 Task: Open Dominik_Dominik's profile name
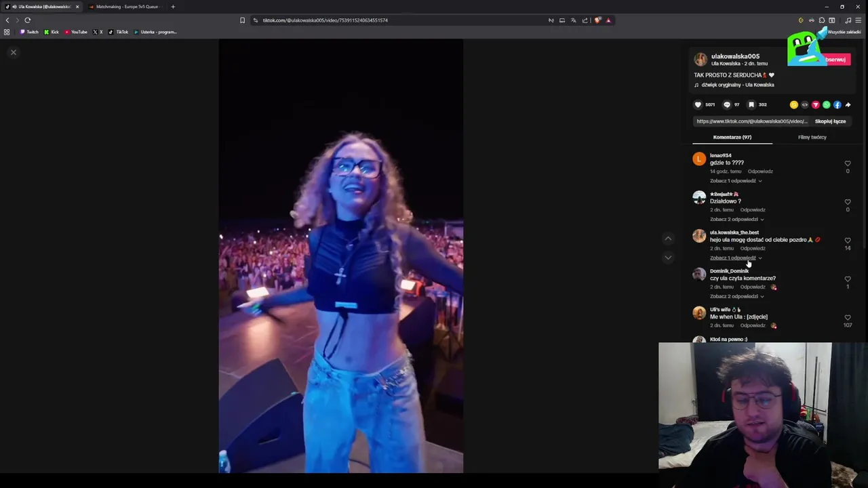pos(729,271)
